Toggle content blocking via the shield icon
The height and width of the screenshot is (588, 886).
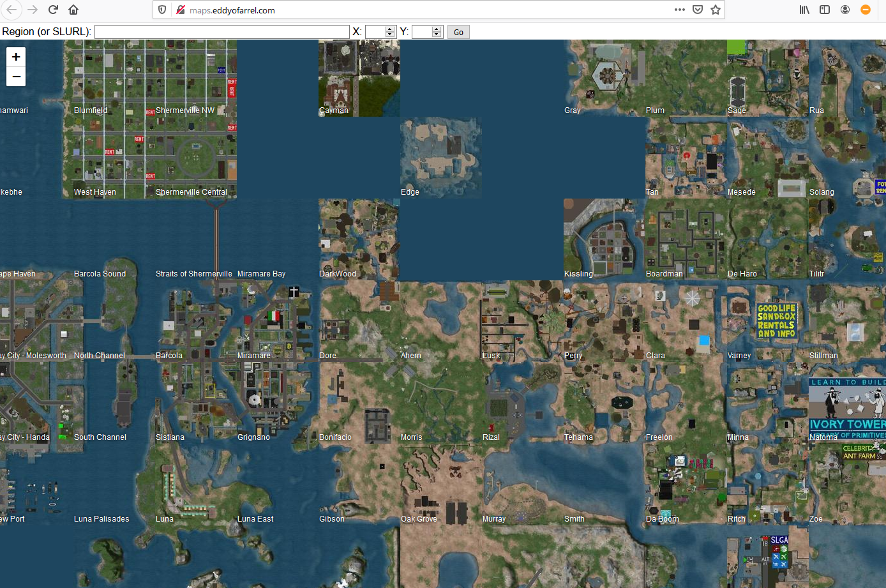pyautogui.click(x=161, y=10)
